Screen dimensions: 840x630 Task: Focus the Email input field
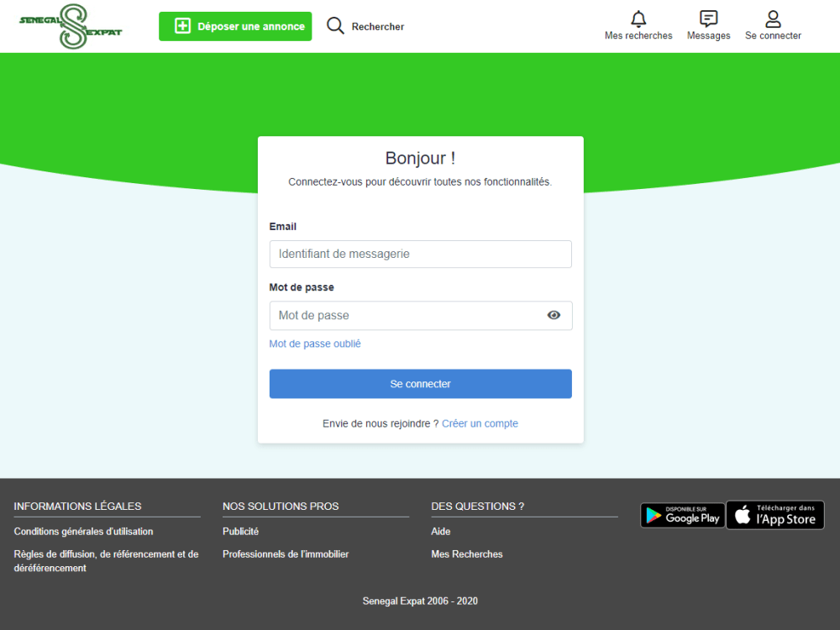pyautogui.click(x=421, y=254)
